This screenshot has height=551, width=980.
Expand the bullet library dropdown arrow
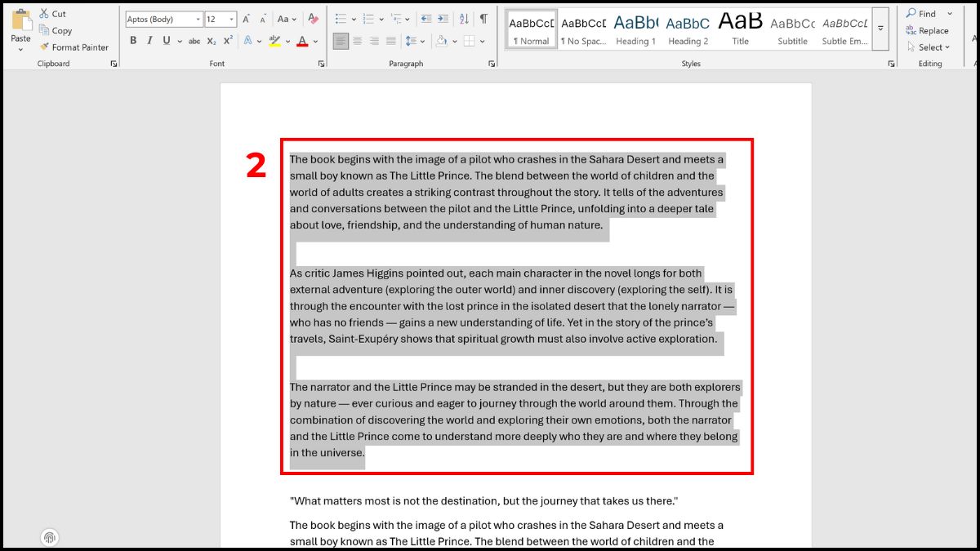point(353,19)
